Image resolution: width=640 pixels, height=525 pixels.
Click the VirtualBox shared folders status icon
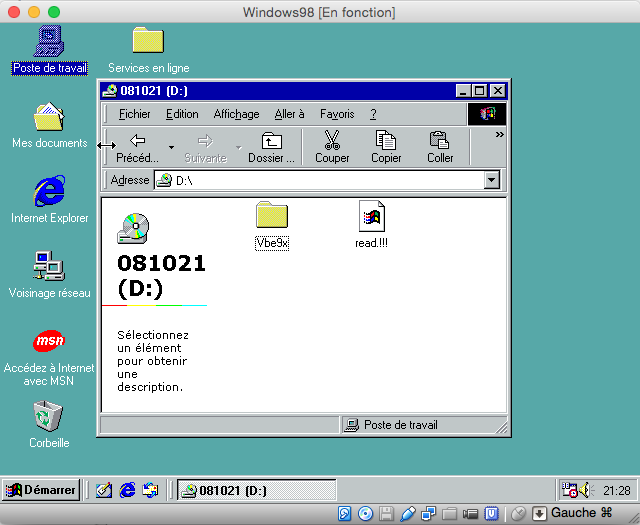449,514
